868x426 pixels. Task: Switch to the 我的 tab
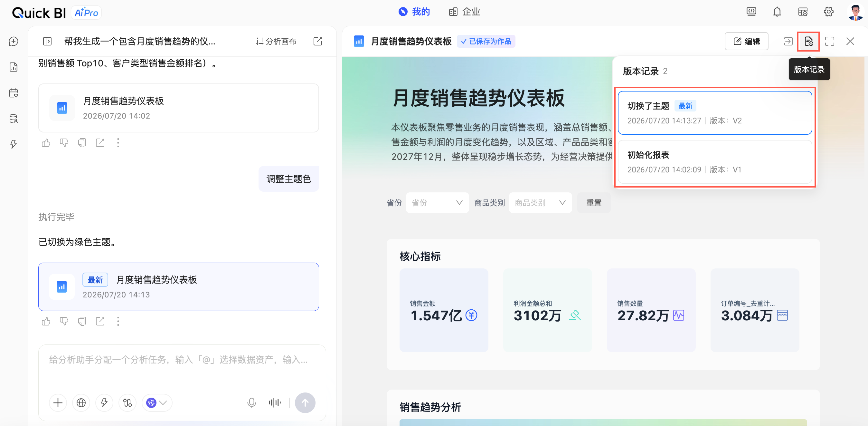click(x=414, y=12)
